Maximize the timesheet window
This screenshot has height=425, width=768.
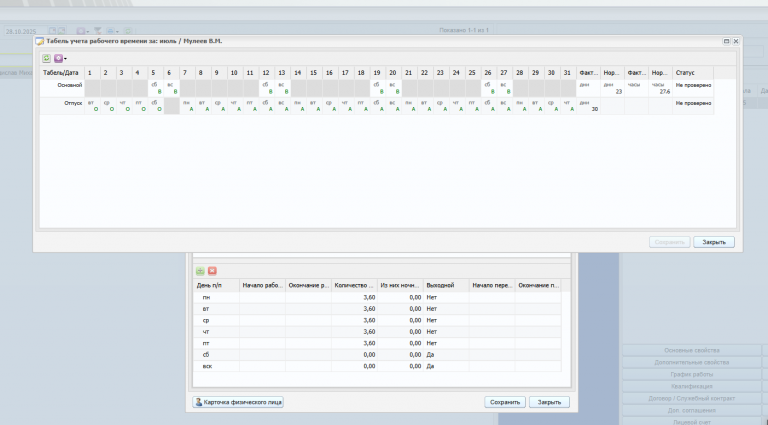726,42
